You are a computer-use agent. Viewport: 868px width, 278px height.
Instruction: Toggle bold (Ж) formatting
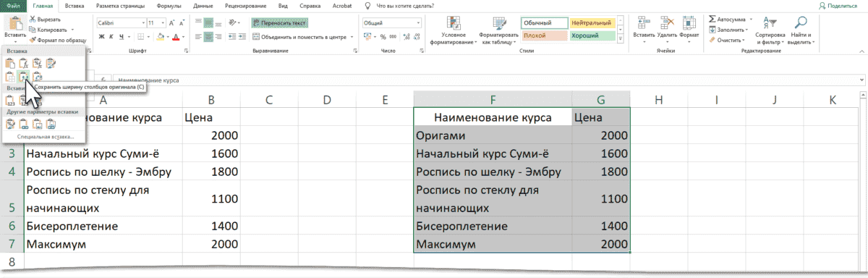101,37
